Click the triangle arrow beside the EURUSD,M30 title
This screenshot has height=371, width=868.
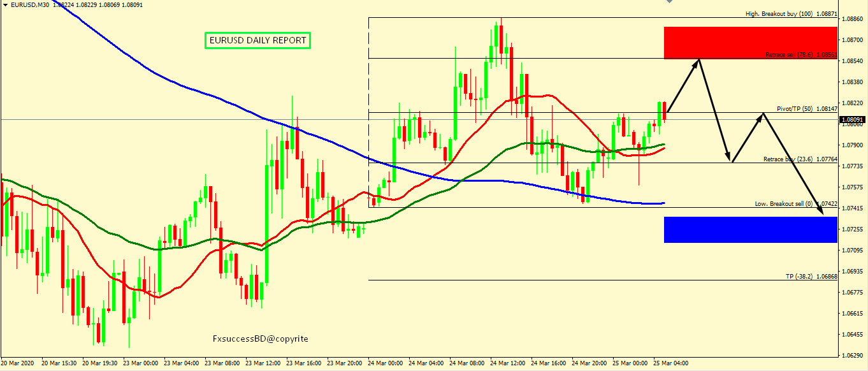click(4, 4)
